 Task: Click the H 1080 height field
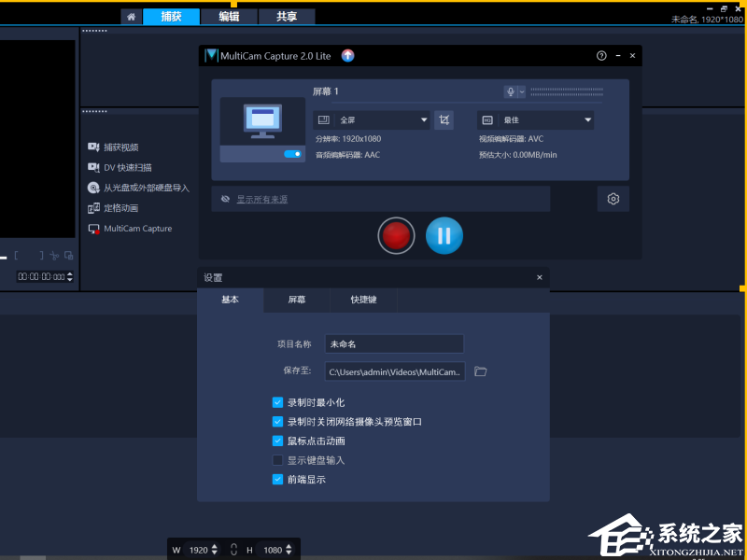(x=273, y=550)
